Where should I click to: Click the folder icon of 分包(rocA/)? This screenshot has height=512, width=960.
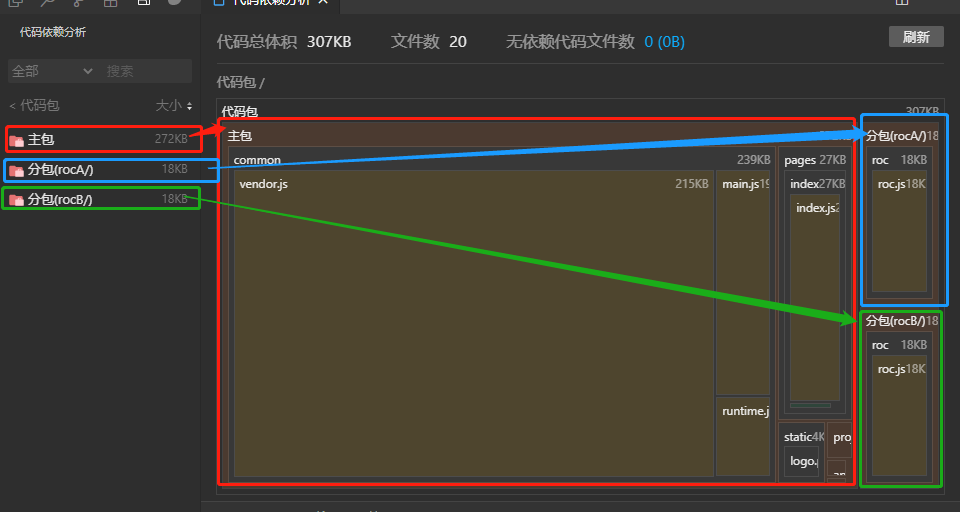(x=16, y=170)
